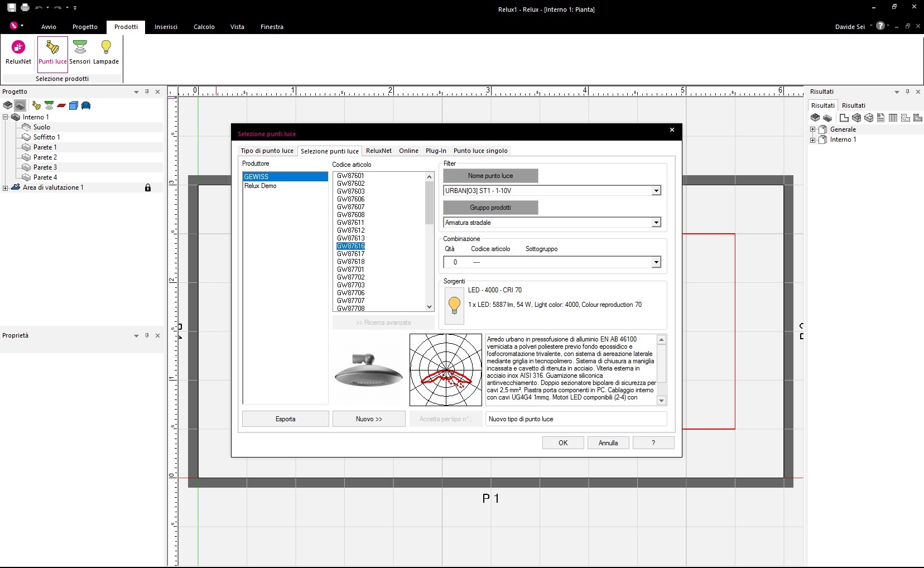This screenshot has width=924, height=568.
Task: Click the Esporta button
Action: point(286,419)
